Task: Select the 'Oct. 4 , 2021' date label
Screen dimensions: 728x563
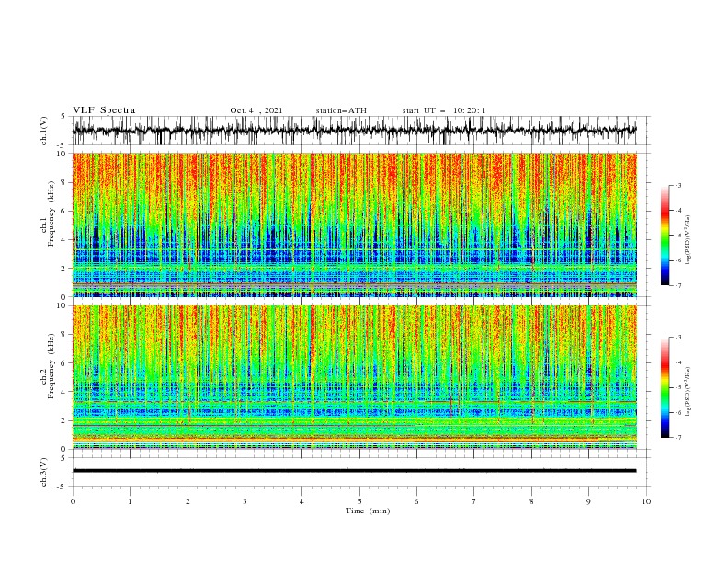Action: tap(256, 110)
